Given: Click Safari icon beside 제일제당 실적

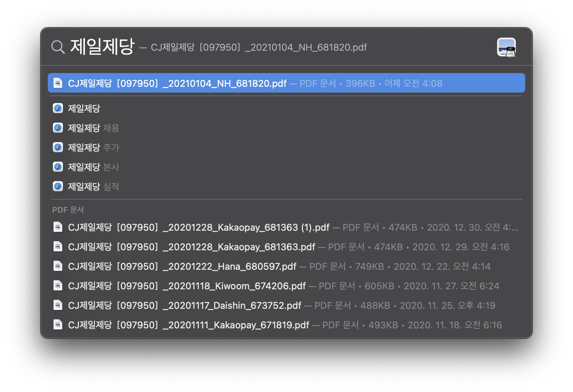Looking at the screenshot, I should 58,186.
